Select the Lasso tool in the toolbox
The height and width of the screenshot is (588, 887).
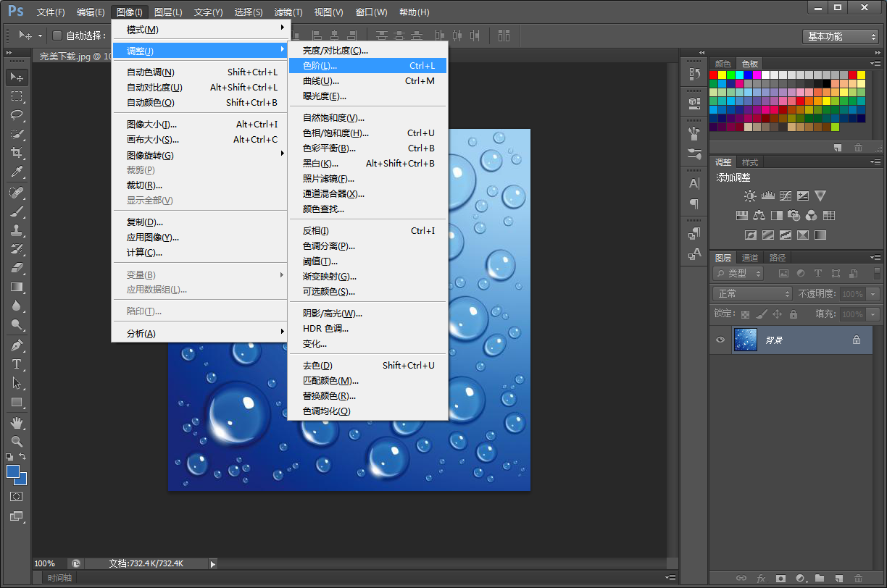(x=17, y=115)
